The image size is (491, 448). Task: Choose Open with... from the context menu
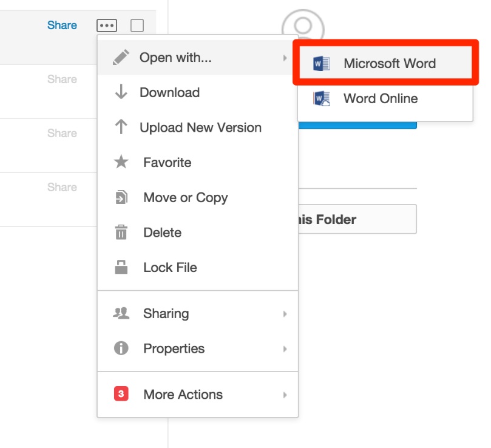pyautogui.click(x=198, y=57)
